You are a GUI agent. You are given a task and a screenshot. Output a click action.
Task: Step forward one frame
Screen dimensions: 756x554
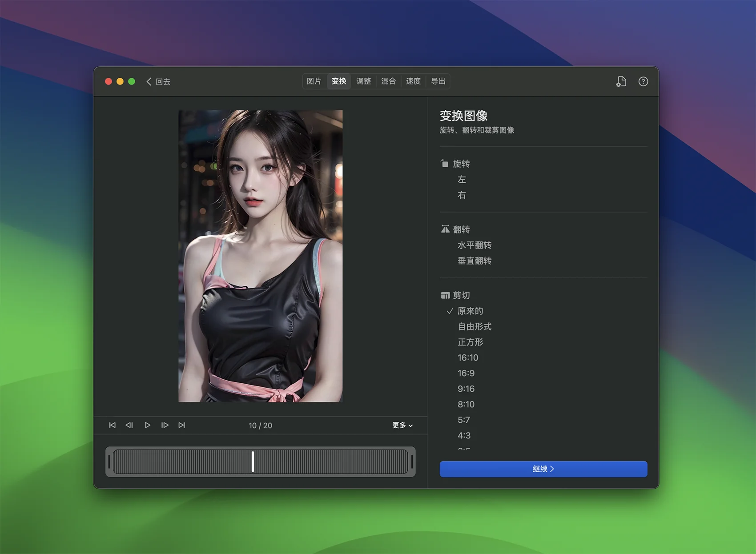pyautogui.click(x=165, y=425)
